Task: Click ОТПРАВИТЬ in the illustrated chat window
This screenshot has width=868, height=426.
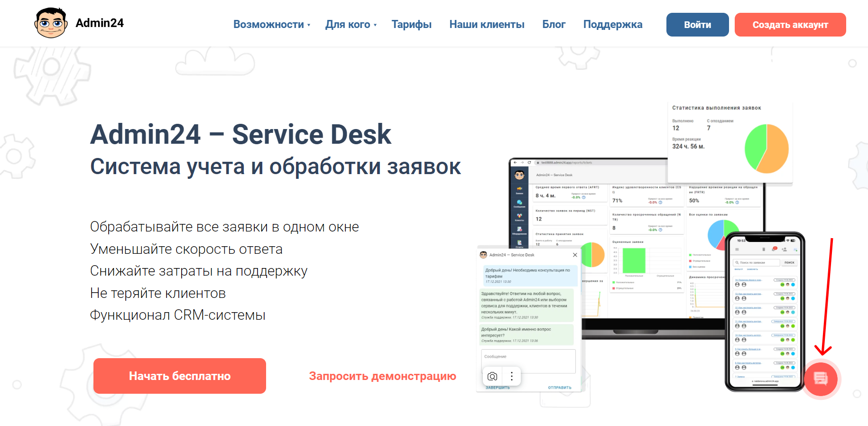Action: [560, 388]
